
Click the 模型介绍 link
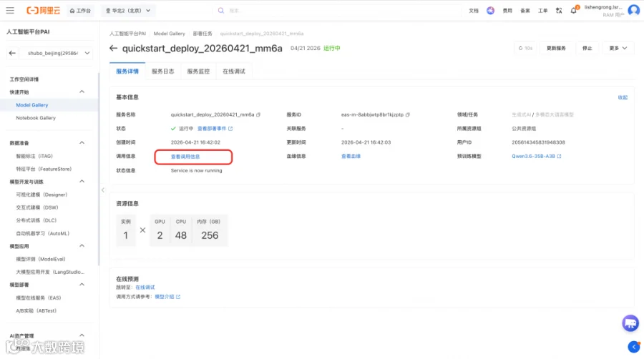(167, 297)
